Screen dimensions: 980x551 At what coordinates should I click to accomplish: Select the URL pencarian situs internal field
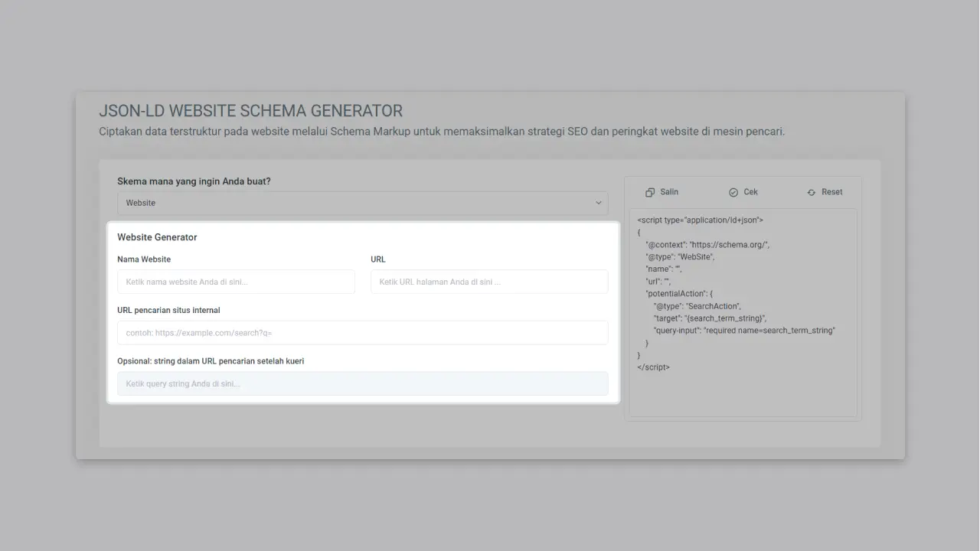[x=362, y=332]
